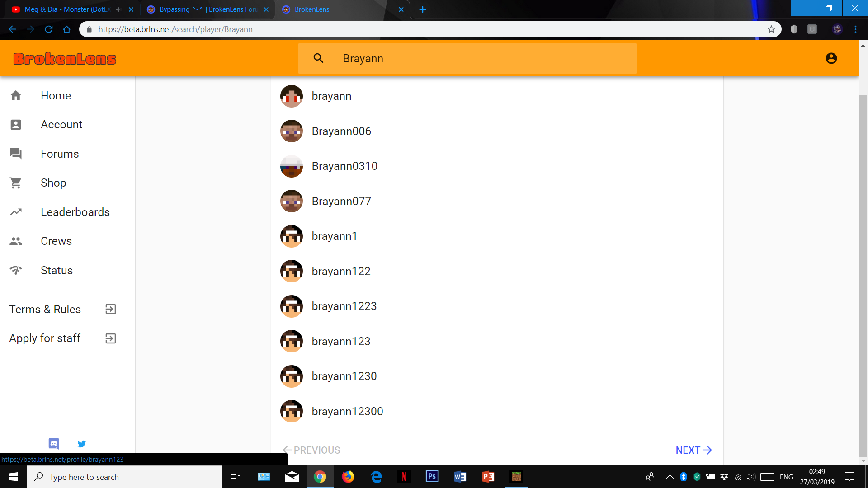Click the Terms & Rules external-link icon
Viewport: 868px width, 488px height.
111,309
